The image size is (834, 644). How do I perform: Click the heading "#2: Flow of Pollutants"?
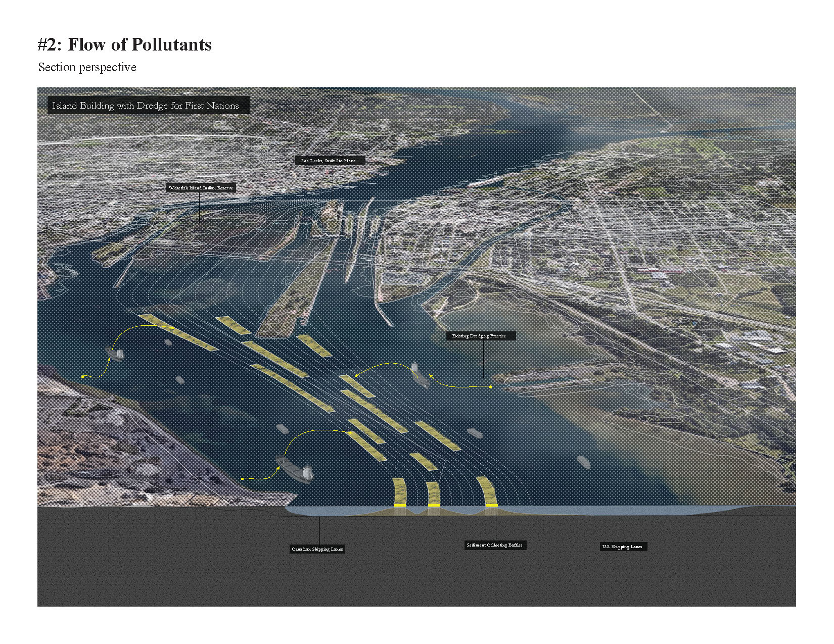click(x=125, y=45)
